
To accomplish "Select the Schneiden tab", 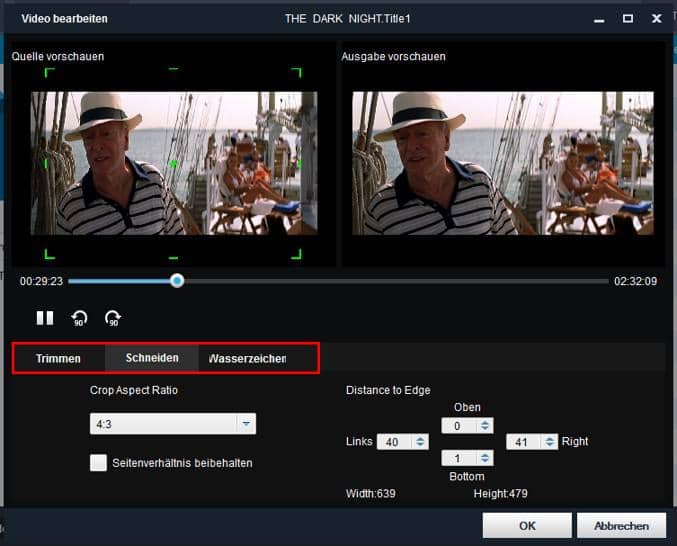I will coord(152,358).
